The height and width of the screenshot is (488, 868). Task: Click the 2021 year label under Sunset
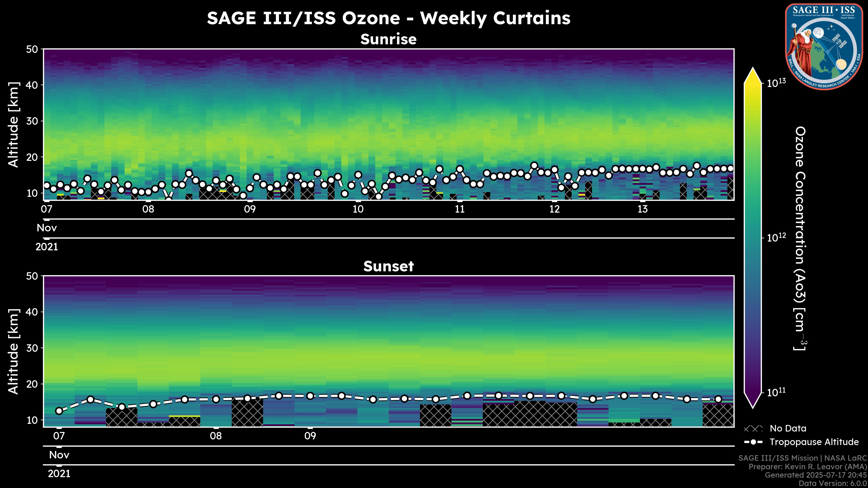59,474
